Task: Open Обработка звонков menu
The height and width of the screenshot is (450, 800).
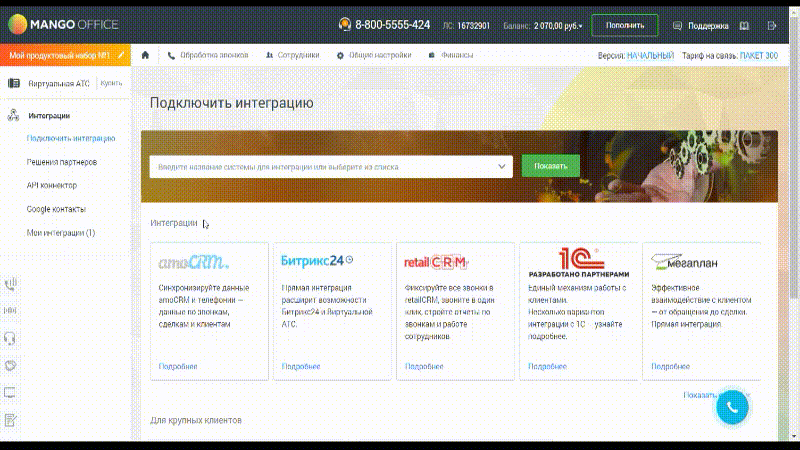Action: tap(208, 55)
